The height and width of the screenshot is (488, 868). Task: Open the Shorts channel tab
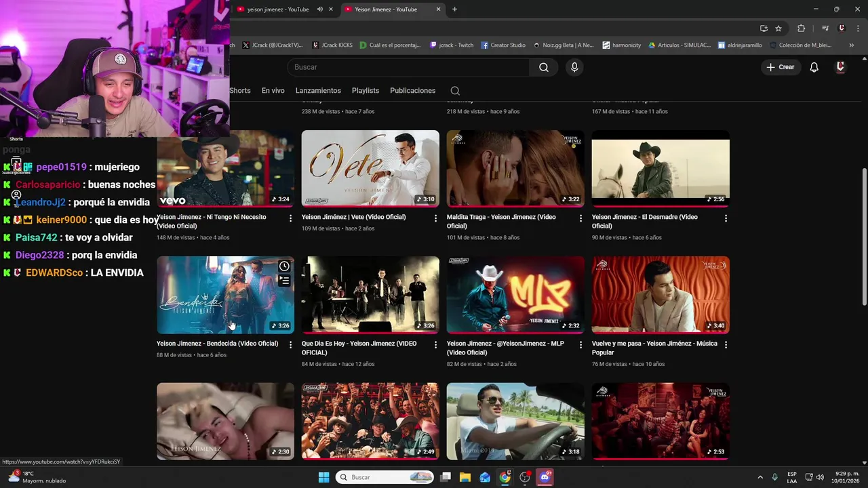pos(239,91)
